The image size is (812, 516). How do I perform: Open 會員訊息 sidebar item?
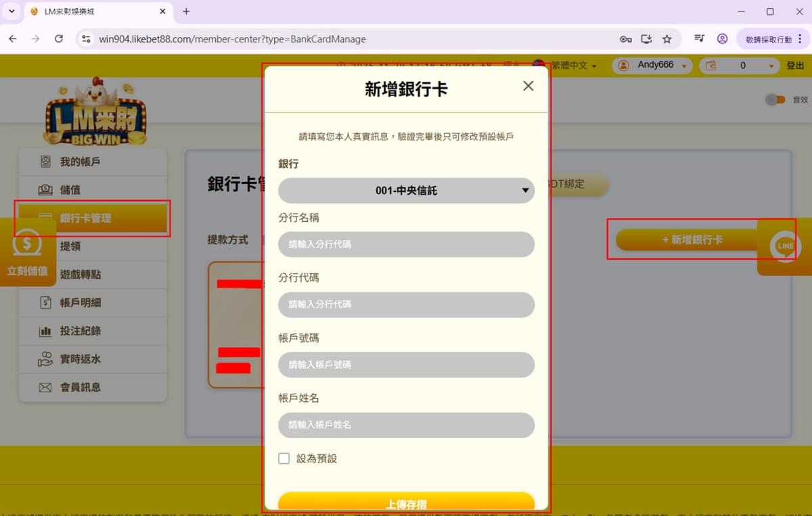click(93, 388)
